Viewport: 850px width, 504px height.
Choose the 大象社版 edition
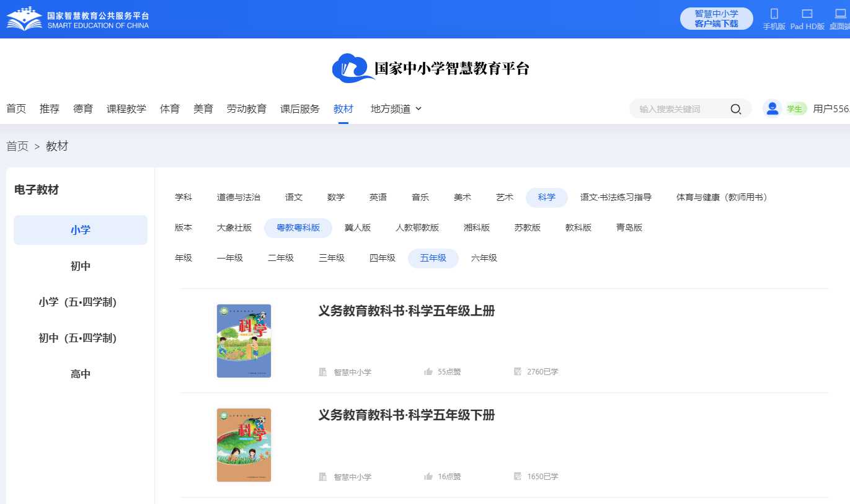pos(234,228)
